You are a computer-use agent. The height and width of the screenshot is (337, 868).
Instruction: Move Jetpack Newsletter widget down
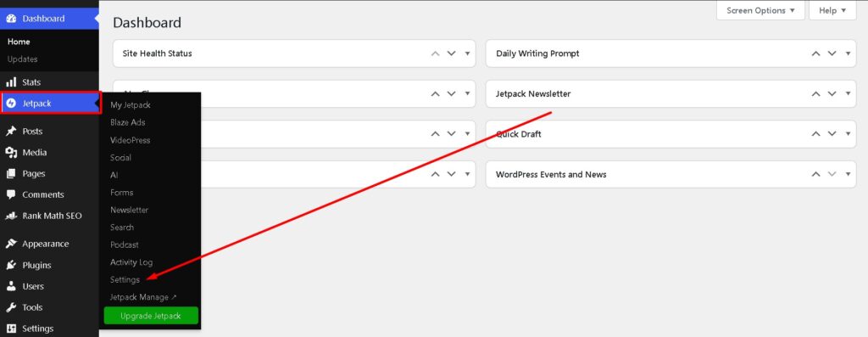[832, 93]
